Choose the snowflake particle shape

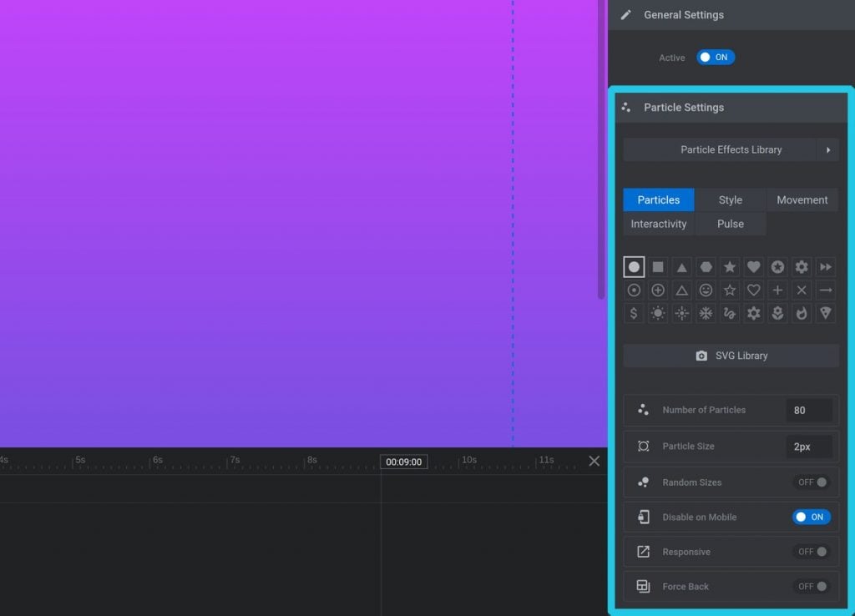point(706,313)
